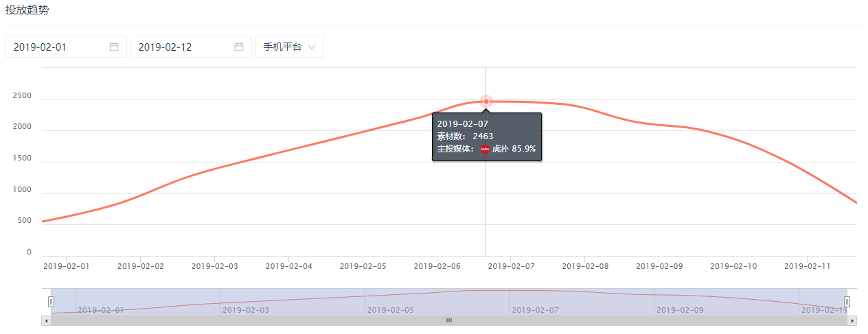Click the dropdown chevron beside 手机平台
This screenshot has height=334, width=868.
coord(312,47)
